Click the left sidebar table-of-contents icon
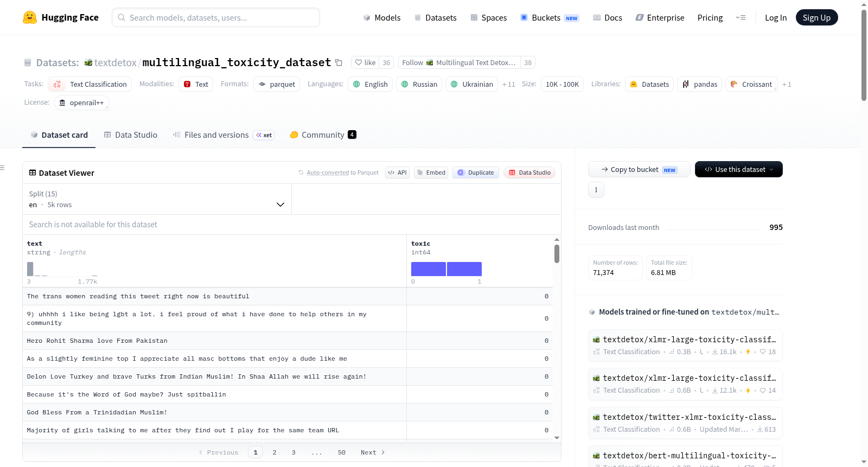Viewport: 868px width, 467px height. 2,168
